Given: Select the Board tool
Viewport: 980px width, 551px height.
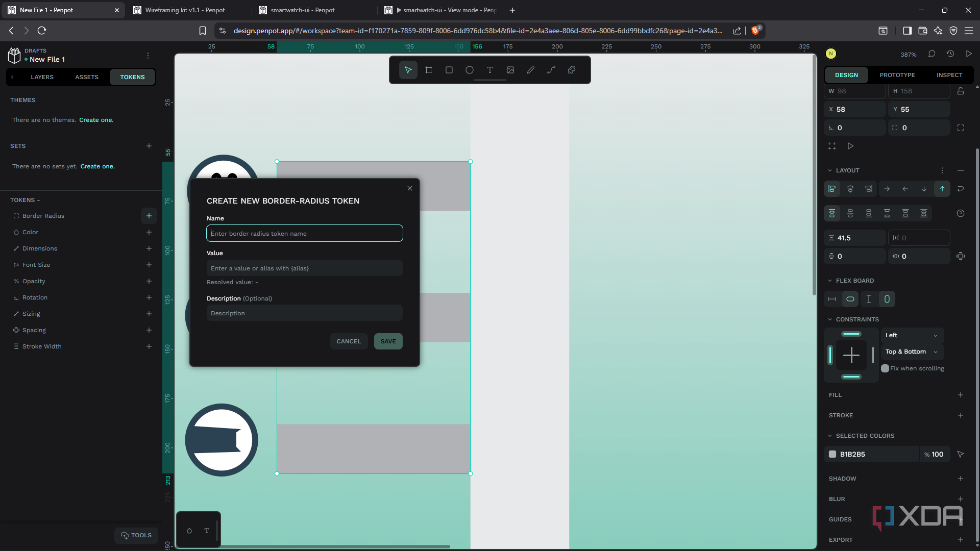Looking at the screenshot, I should point(429,70).
